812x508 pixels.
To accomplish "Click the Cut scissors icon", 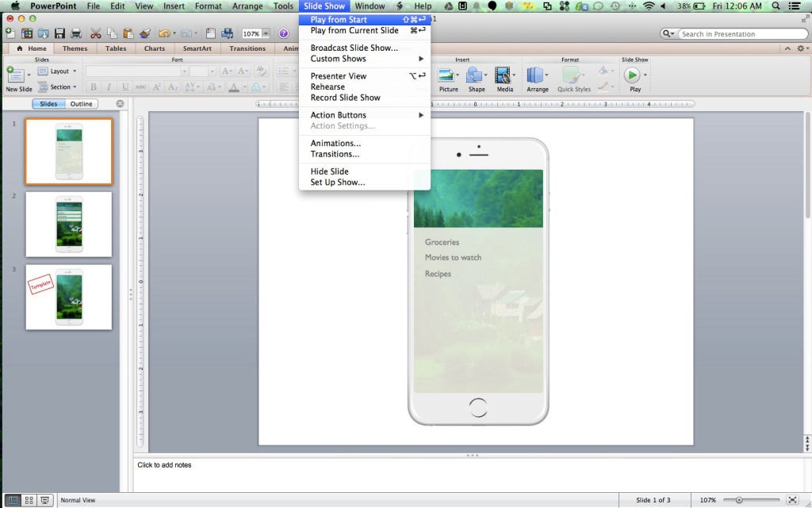I will tap(96, 33).
